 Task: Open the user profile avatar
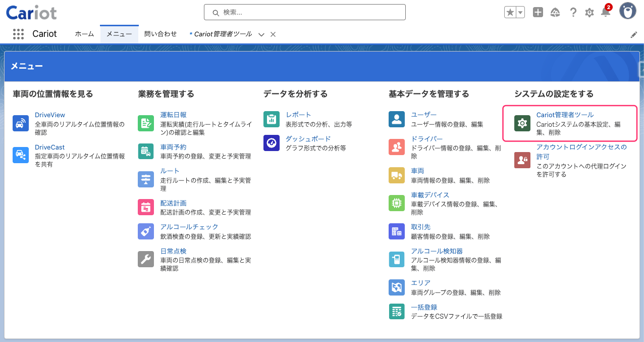tap(628, 11)
